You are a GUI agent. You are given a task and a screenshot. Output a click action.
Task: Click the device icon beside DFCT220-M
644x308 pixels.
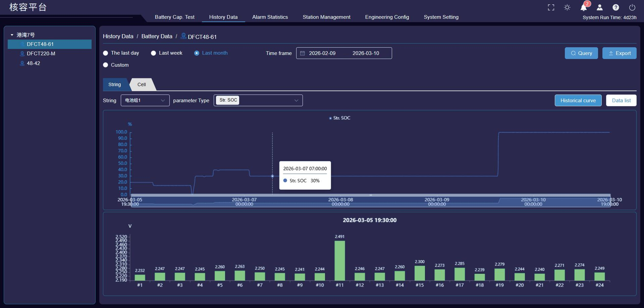click(22, 54)
